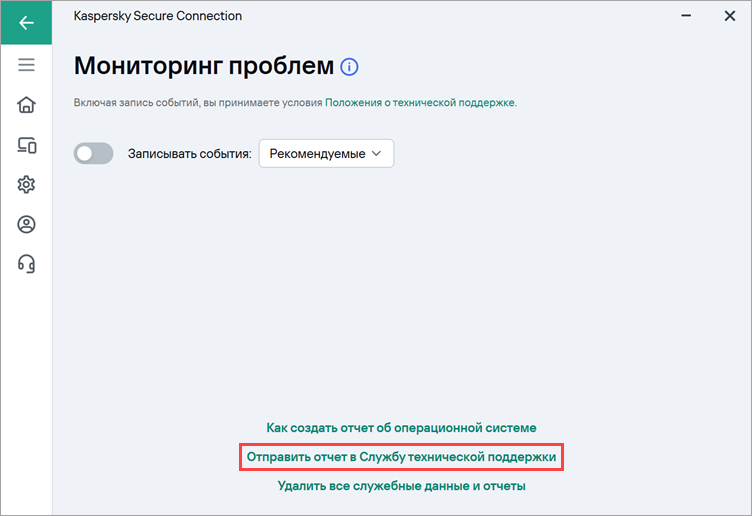Go back using the green arrow button
Viewport: 752px width, 516px height.
26,23
